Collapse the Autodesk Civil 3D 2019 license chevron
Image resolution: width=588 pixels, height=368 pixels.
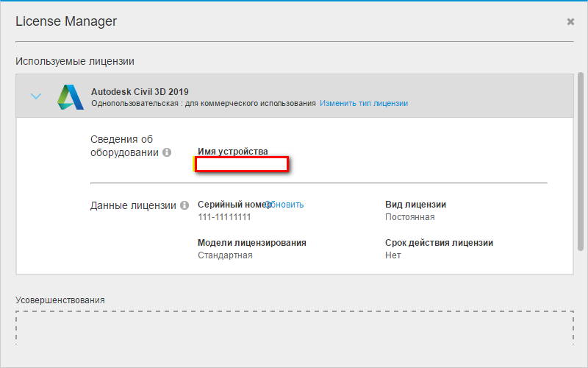36,96
